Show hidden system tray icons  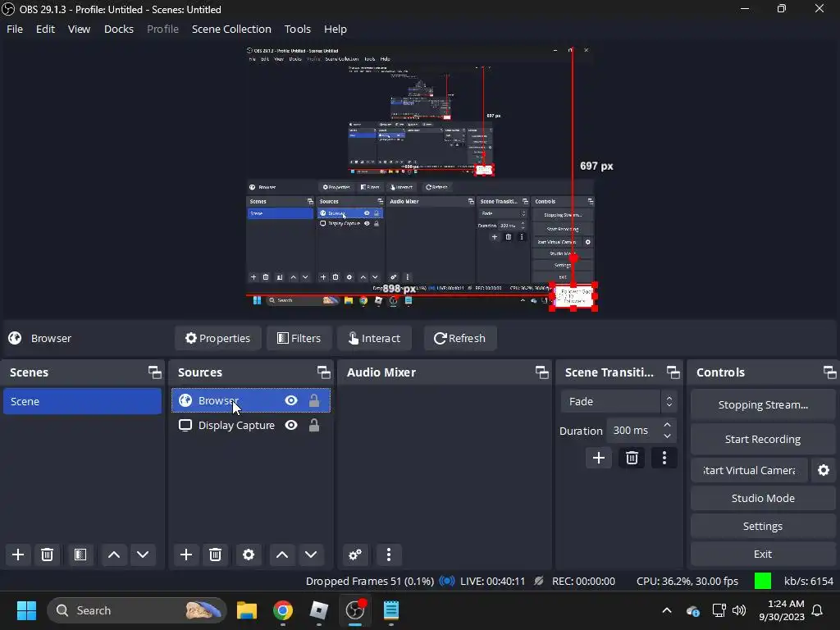pyautogui.click(x=667, y=610)
